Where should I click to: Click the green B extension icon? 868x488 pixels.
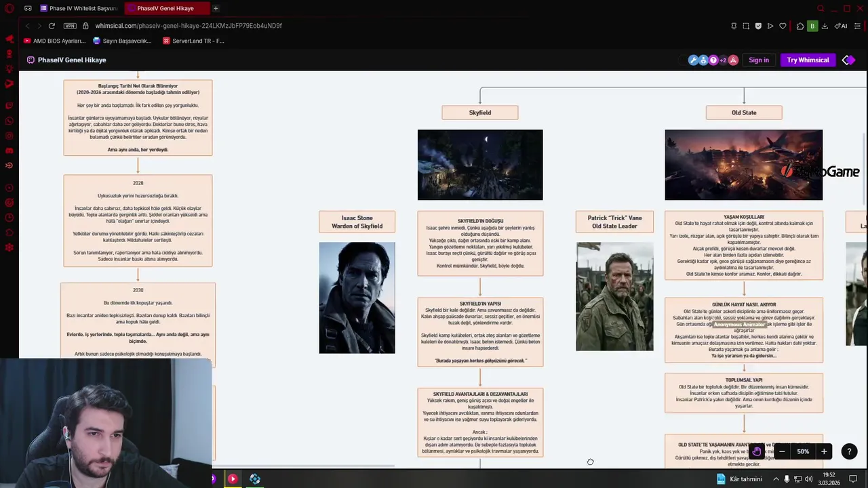812,26
